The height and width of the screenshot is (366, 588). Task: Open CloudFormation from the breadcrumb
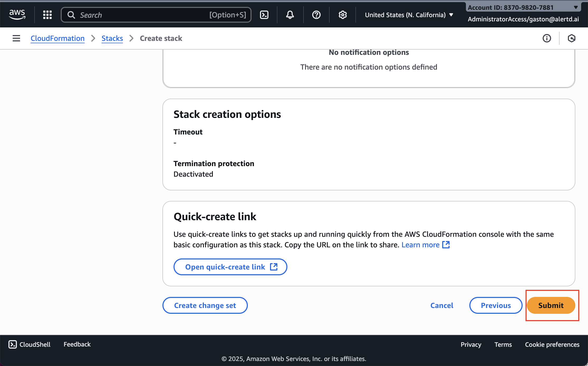57,38
